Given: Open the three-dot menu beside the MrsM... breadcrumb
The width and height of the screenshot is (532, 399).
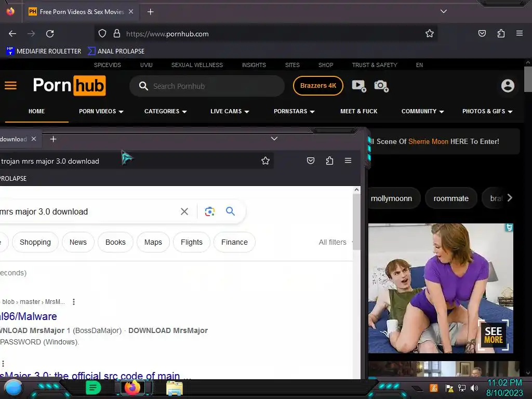Looking at the screenshot, I should (x=74, y=302).
